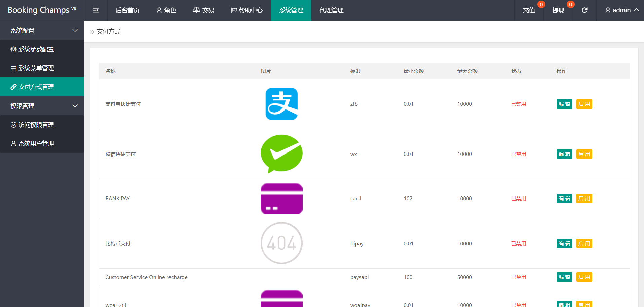The image size is (644, 307).
Task: Select the 'bipay' identifier cell
Action: (357, 244)
